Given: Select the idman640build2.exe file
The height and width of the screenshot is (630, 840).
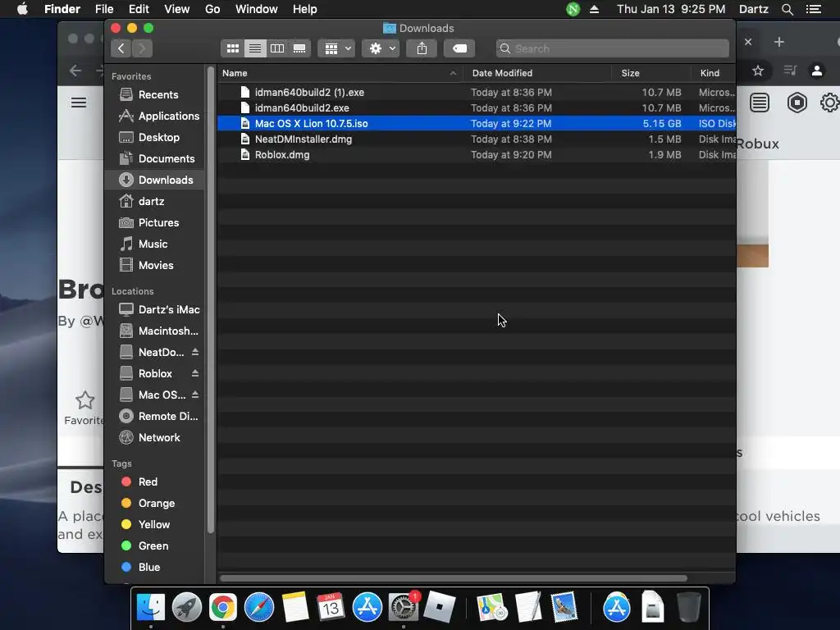Looking at the screenshot, I should 477,107.
